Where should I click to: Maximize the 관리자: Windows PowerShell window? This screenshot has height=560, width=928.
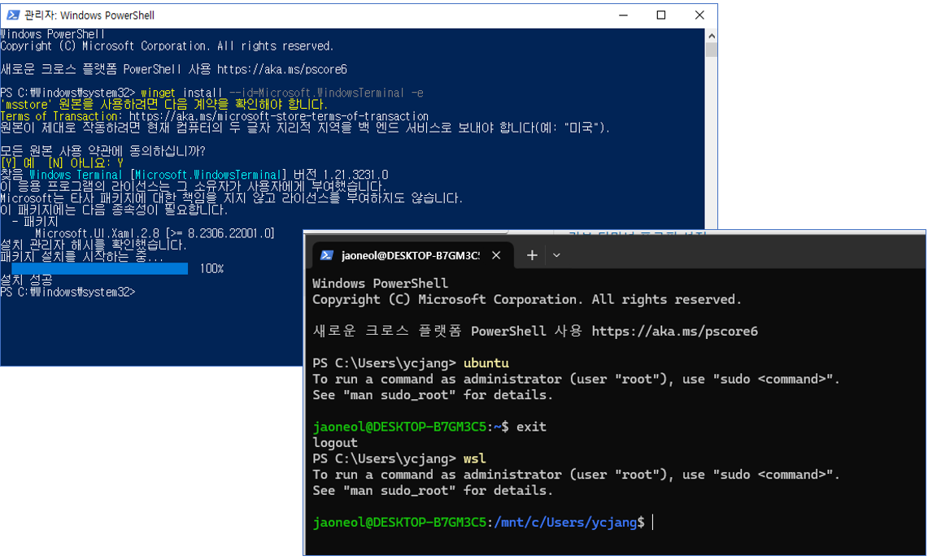661,15
